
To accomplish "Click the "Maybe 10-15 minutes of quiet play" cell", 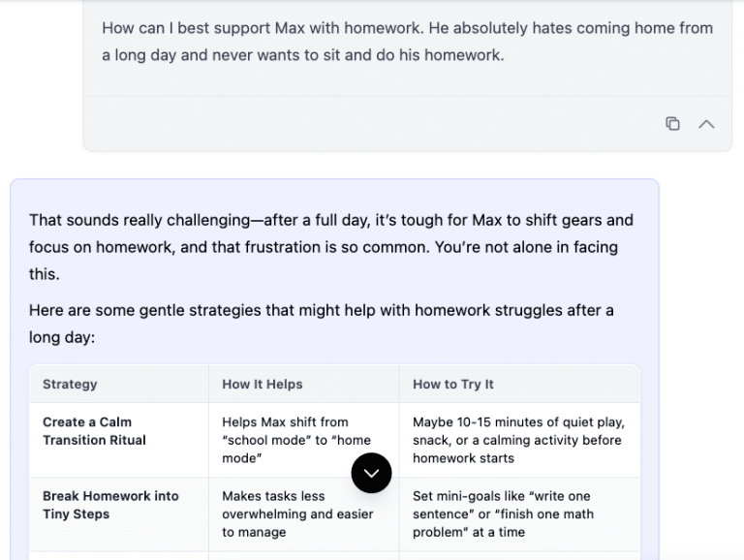I will coord(518,440).
